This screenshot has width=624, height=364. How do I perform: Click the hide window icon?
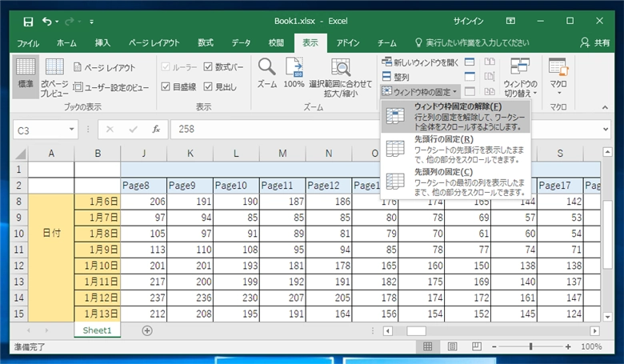(x=470, y=77)
